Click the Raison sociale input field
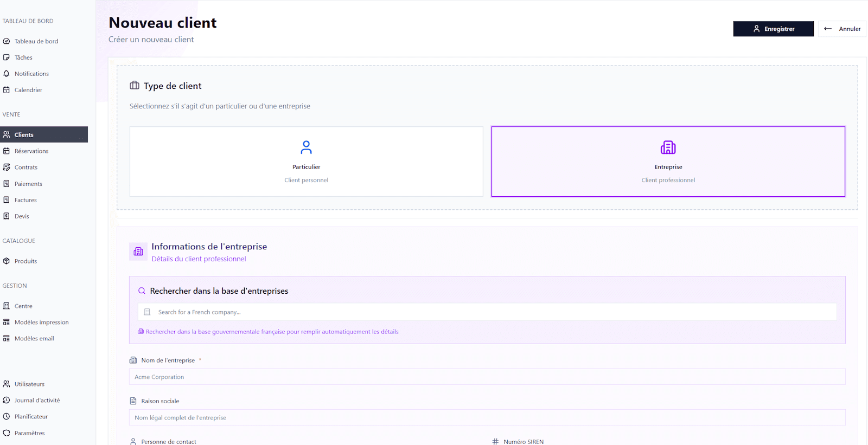 487,417
